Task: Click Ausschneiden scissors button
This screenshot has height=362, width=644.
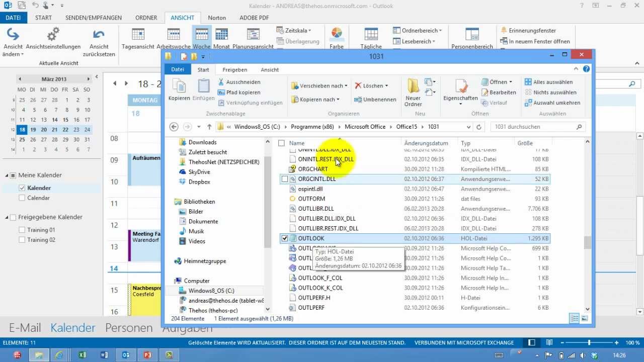Action: pos(239,82)
